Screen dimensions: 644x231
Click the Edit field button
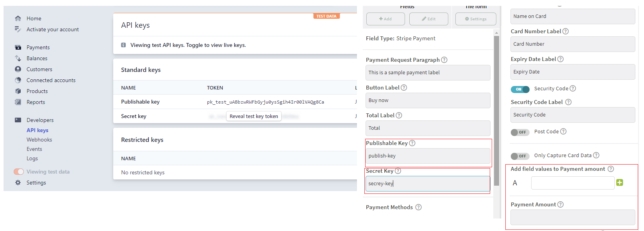(x=428, y=19)
